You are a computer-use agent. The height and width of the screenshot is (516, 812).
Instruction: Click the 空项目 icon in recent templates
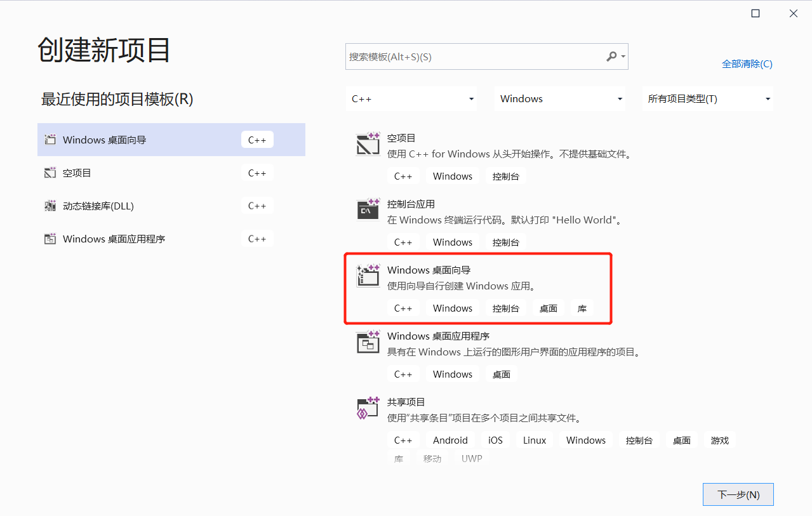click(50, 173)
